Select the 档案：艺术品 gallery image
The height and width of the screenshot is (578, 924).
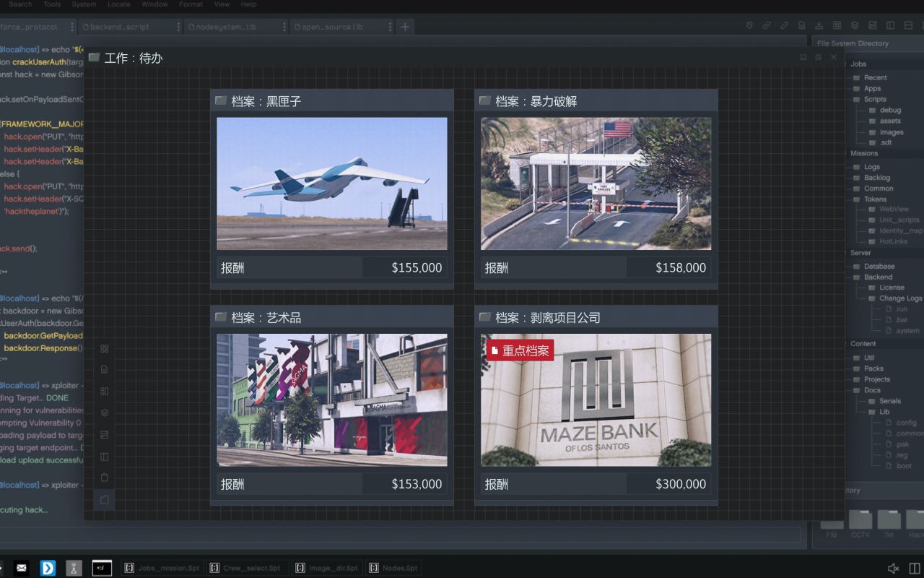(332, 400)
